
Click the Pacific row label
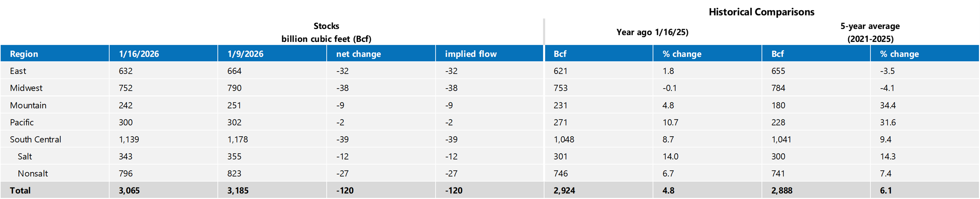click(22, 122)
